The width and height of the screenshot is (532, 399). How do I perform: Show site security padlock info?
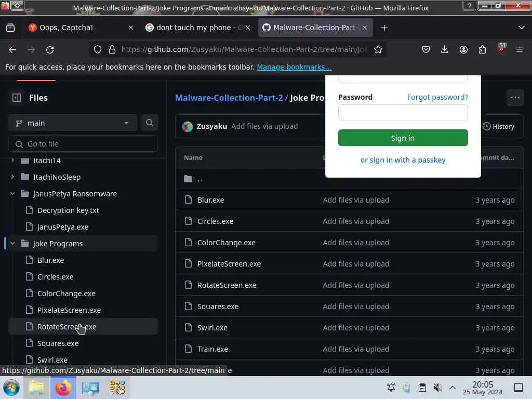112,49
